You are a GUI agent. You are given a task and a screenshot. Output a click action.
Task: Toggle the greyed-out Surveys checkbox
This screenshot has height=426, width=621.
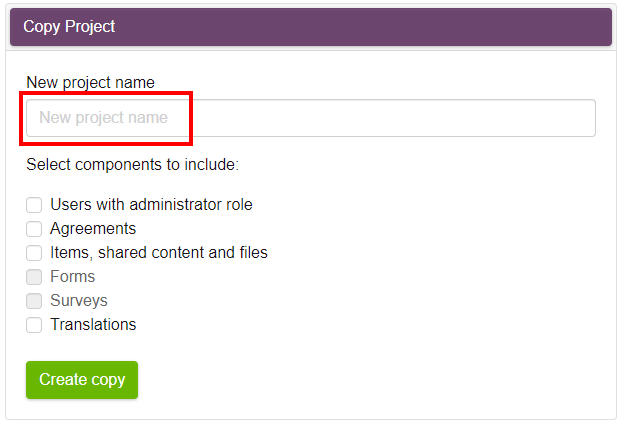click(34, 301)
